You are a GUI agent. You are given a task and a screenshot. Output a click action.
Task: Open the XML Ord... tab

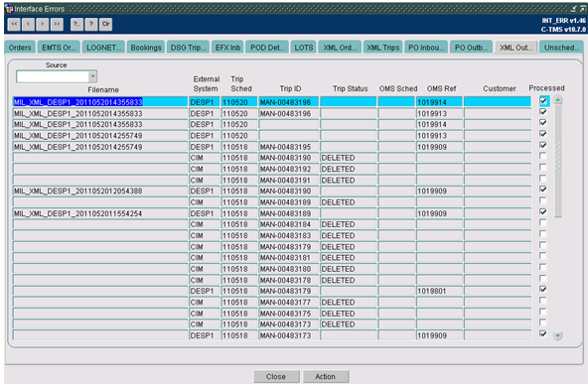pyautogui.click(x=340, y=48)
